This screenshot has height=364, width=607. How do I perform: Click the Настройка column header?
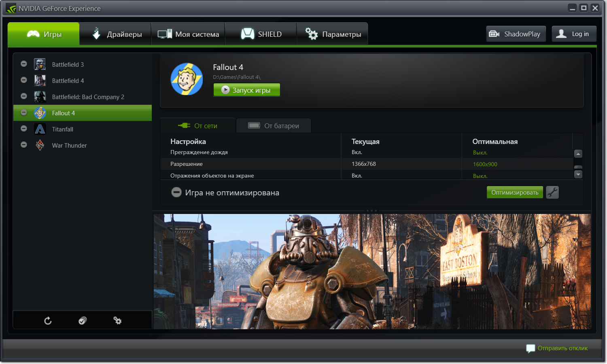pyautogui.click(x=188, y=142)
